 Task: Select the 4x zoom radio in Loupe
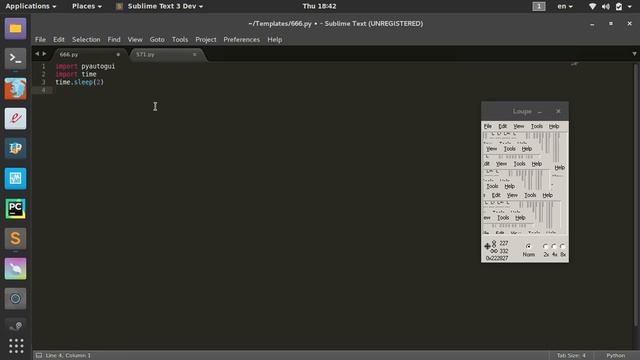pos(554,247)
